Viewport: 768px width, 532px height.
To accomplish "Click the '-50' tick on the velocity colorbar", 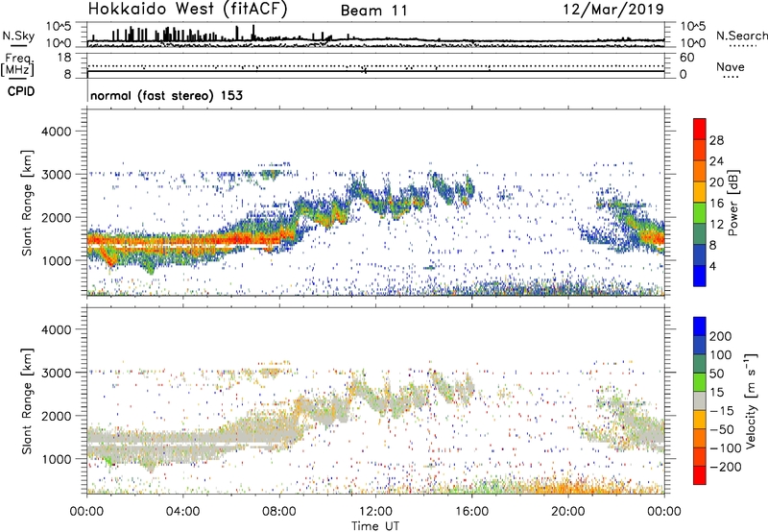I will pyautogui.click(x=722, y=429).
